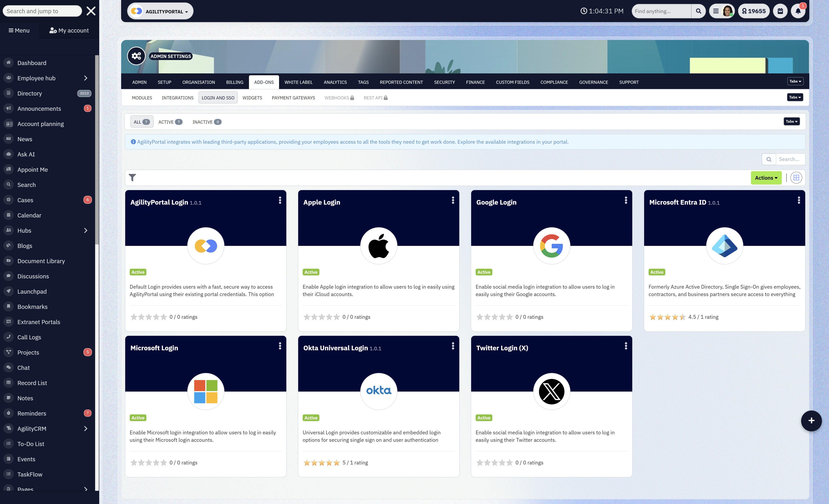Open the calendar icon in the top bar
Image resolution: width=829 pixels, height=504 pixels.
click(x=780, y=11)
